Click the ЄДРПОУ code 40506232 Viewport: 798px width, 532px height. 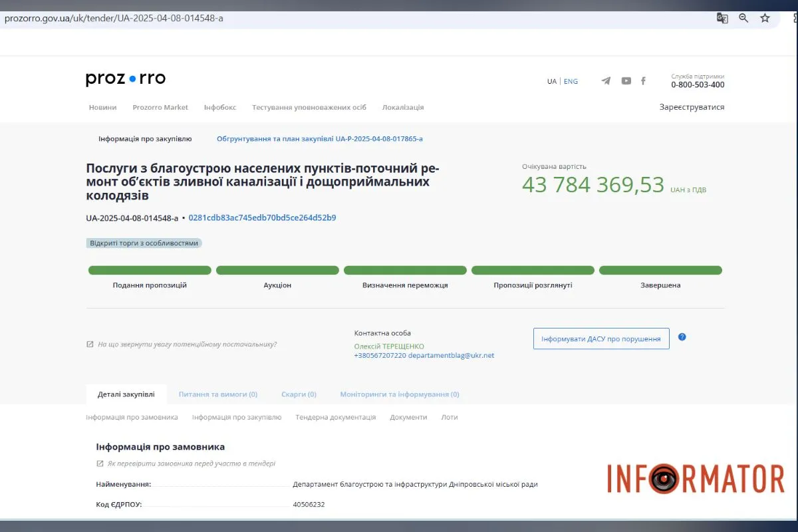point(309,505)
